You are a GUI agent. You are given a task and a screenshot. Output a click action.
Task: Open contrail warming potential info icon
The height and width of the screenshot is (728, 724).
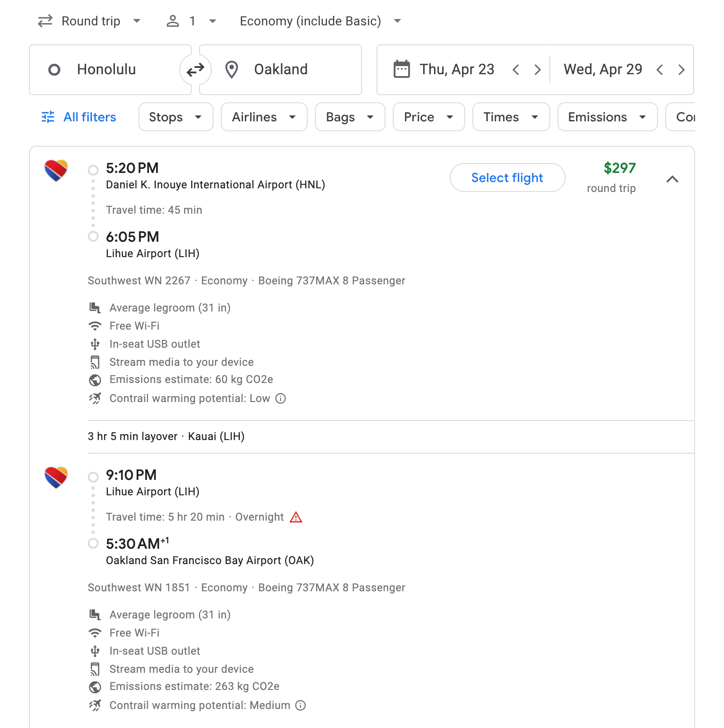(281, 399)
